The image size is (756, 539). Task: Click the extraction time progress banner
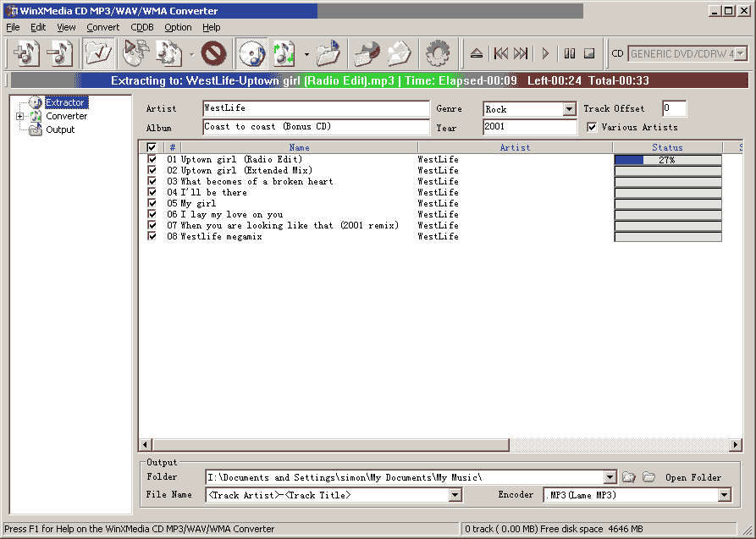[x=379, y=80]
